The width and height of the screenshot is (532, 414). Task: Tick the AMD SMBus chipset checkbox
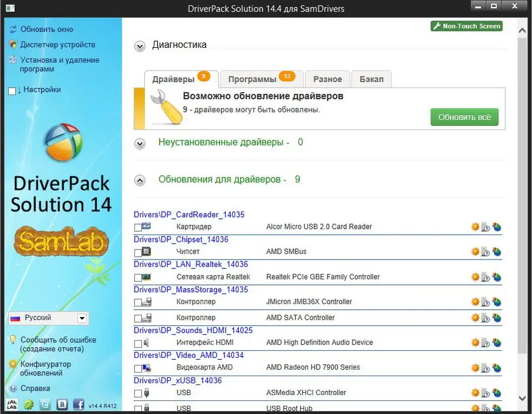138,253
